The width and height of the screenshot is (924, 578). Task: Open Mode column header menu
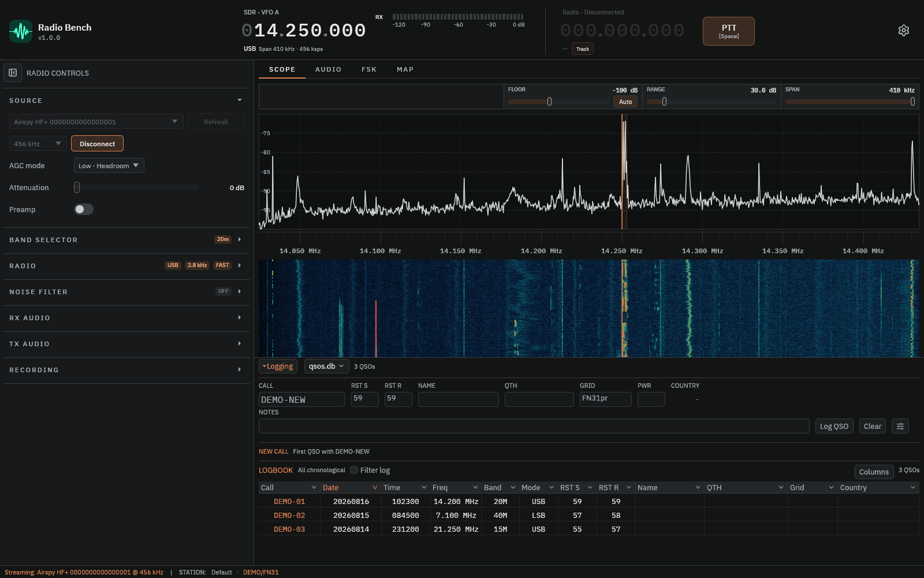552,487
